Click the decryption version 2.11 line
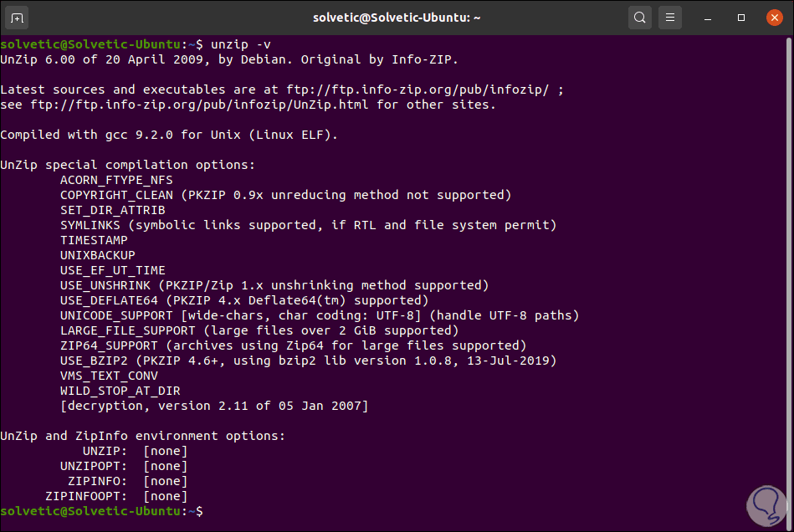The width and height of the screenshot is (794, 532). pyautogui.click(x=213, y=406)
